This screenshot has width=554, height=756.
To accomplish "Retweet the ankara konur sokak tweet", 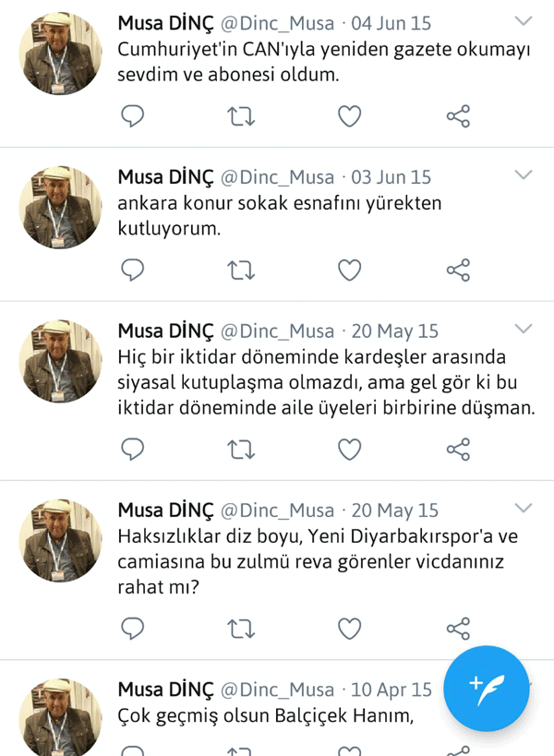I will (x=241, y=270).
